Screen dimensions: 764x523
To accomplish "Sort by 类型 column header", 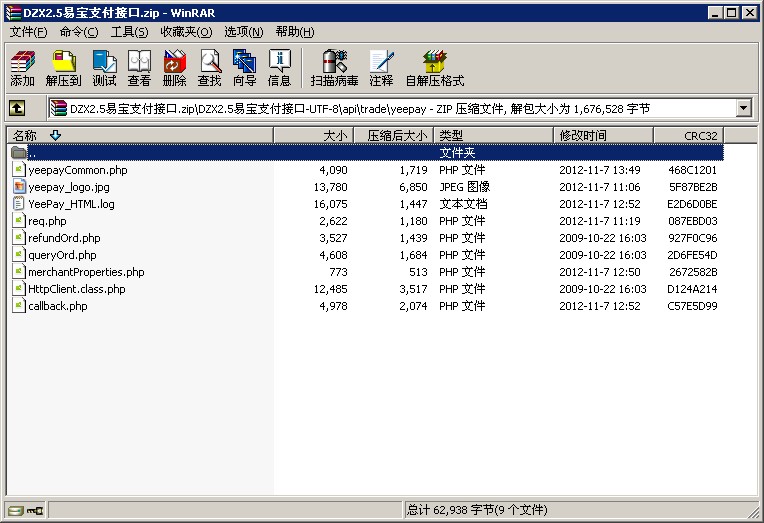I will point(494,135).
